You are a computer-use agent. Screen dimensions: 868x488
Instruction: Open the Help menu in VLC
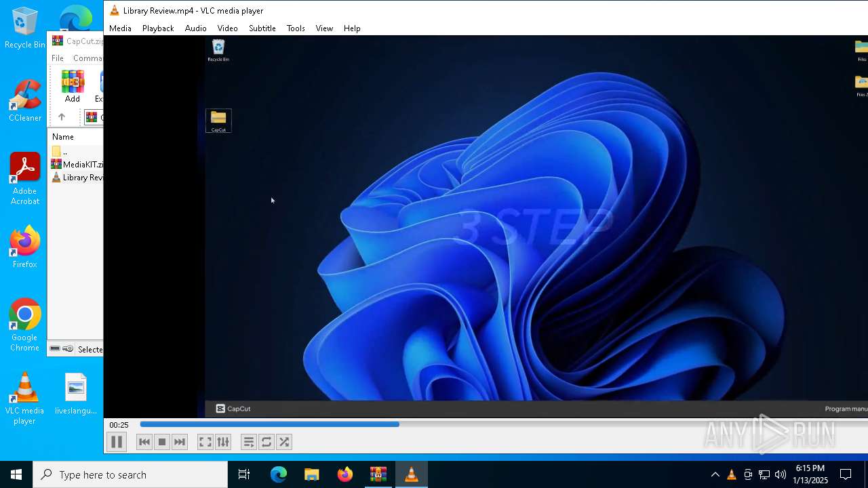click(352, 28)
